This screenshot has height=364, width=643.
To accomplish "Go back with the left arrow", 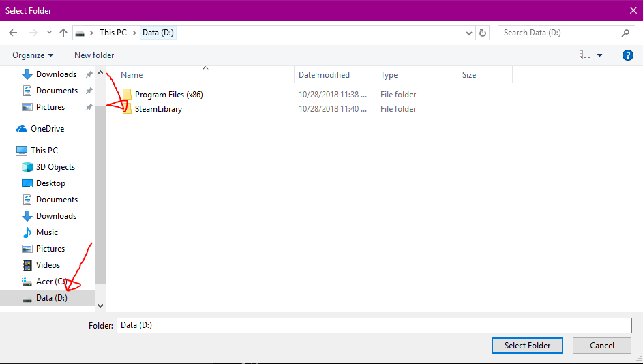I will coord(13,33).
